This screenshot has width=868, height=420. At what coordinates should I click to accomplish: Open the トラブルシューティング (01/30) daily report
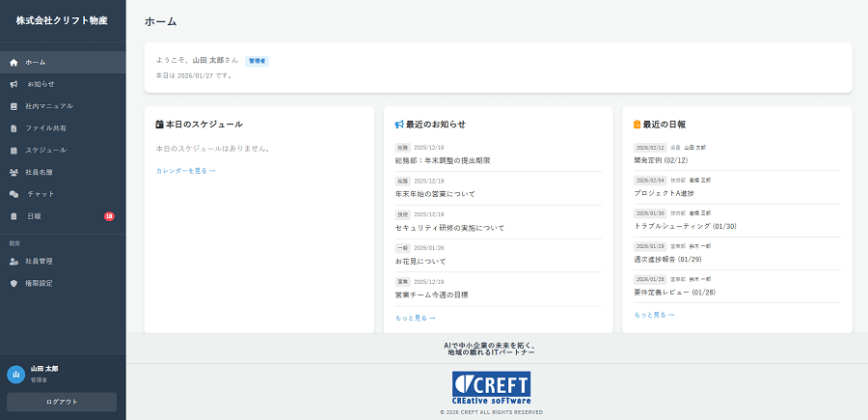(685, 226)
